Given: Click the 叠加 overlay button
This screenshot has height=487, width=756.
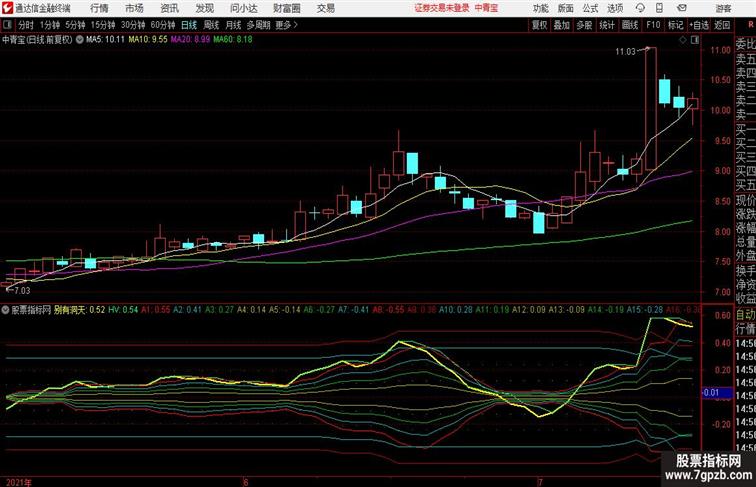Looking at the screenshot, I should (562, 25).
